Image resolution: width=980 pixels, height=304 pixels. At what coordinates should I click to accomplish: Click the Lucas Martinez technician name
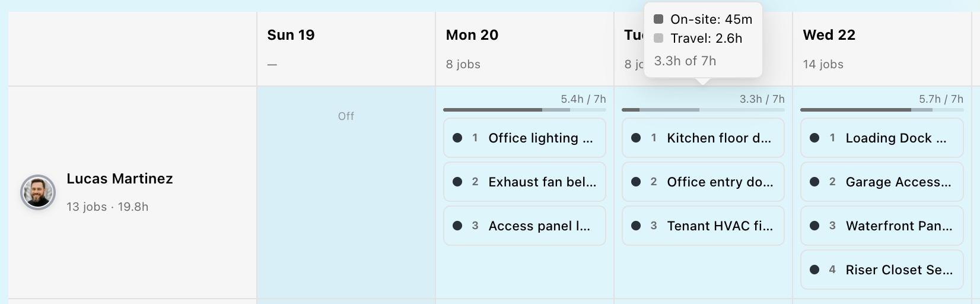(120, 179)
